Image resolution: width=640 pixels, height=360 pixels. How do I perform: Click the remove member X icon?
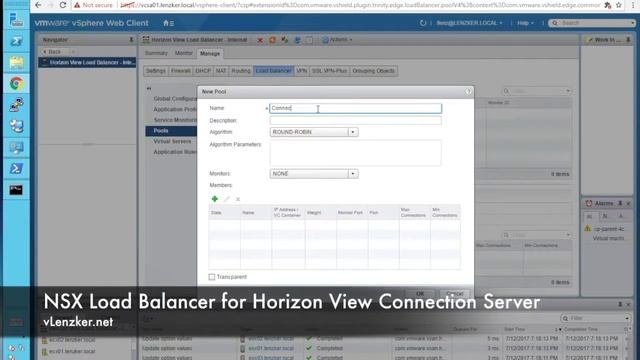tap(238, 199)
